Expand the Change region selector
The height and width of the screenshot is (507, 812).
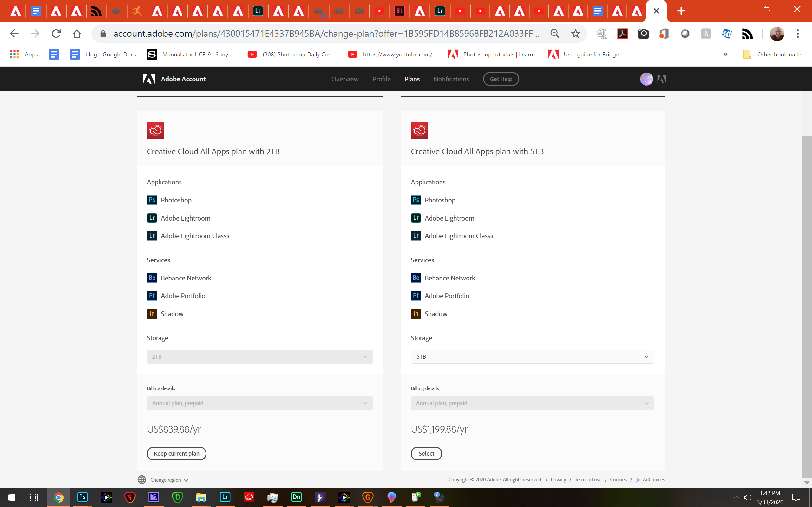coord(166,479)
